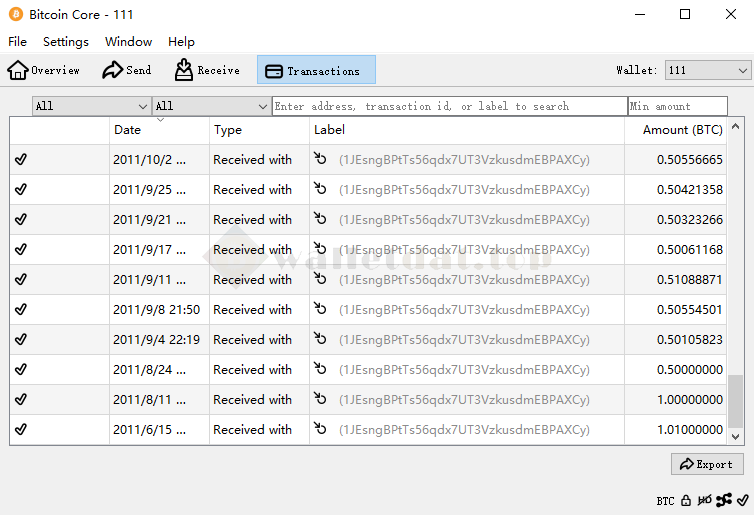The image size is (754, 515).
Task: Click the address search input field
Action: [x=449, y=106]
